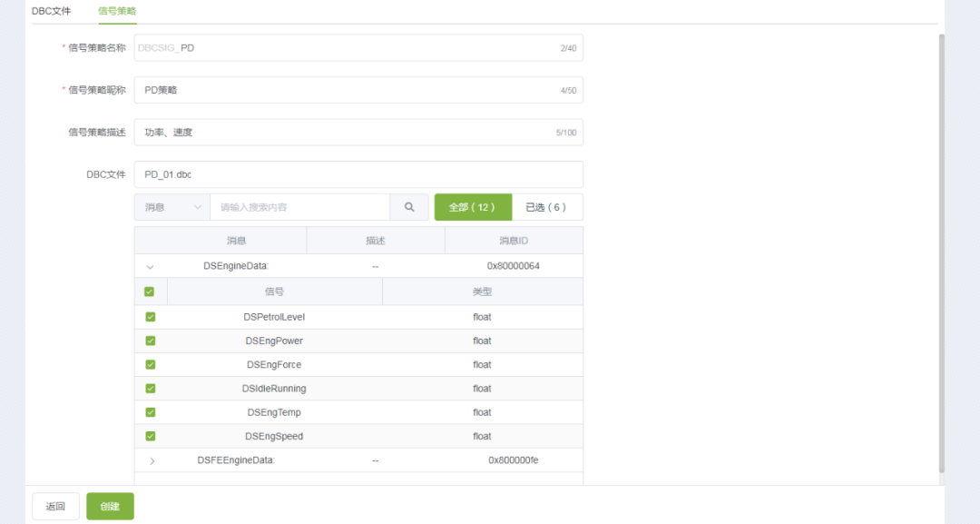Collapse the DSEngineData message row
The height and width of the screenshot is (524, 980).
[x=151, y=267]
